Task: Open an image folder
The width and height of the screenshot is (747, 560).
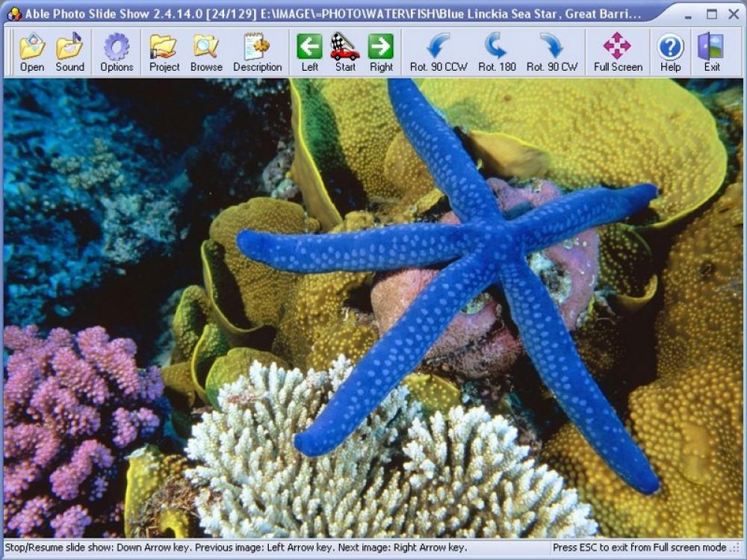Action: [x=31, y=49]
